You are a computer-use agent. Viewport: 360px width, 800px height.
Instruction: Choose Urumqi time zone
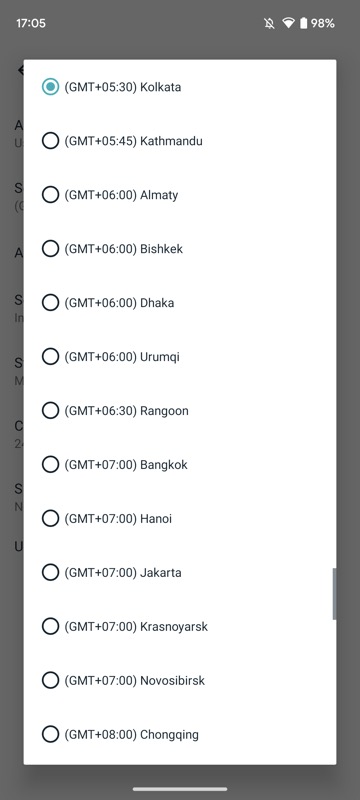[179, 357]
